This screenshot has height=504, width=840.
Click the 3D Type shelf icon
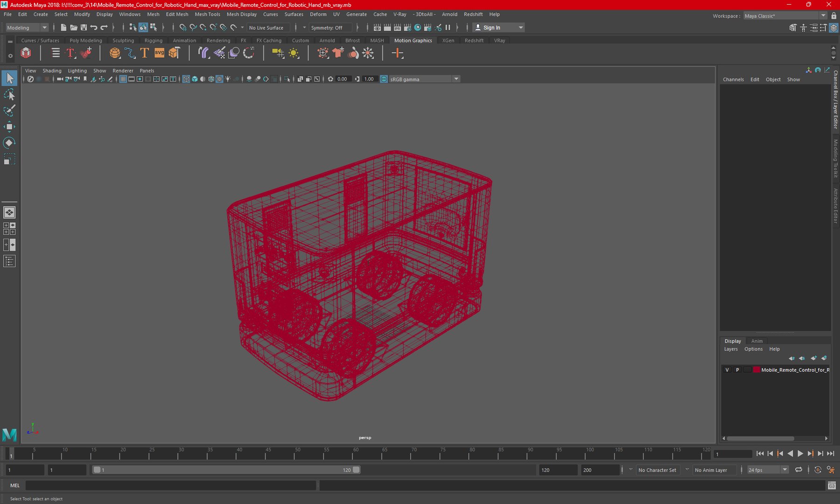(145, 53)
